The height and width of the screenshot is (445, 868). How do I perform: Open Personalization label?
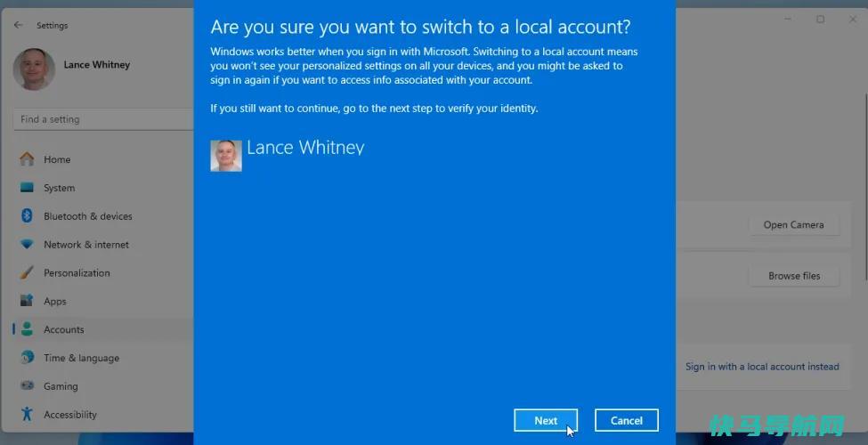(77, 273)
